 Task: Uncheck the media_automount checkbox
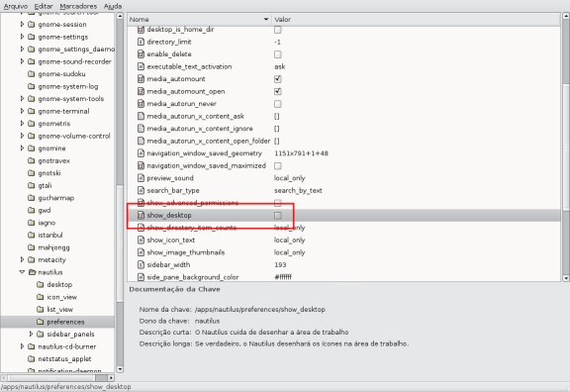(278, 79)
